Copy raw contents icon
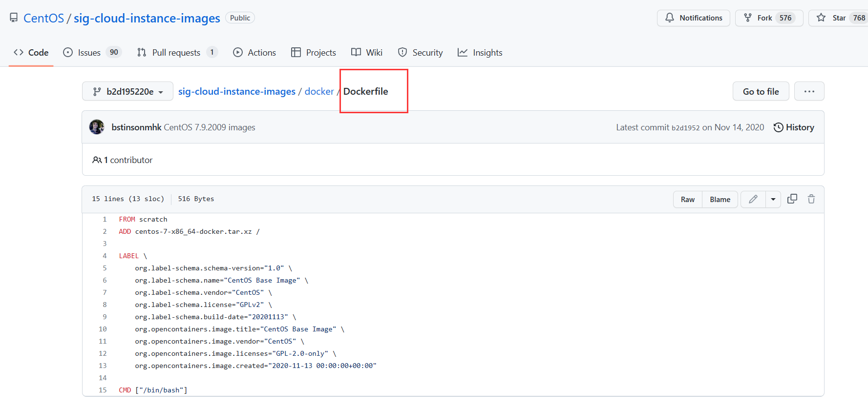The width and height of the screenshot is (868, 409). tap(792, 199)
